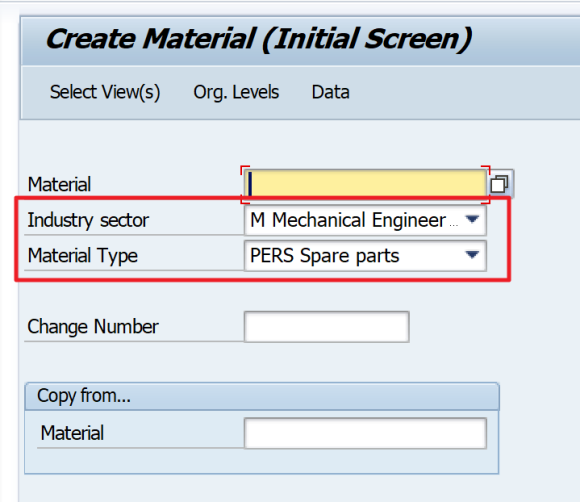Click the Copy from... group header
This screenshot has width=580, height=502.
pos(262,396)
